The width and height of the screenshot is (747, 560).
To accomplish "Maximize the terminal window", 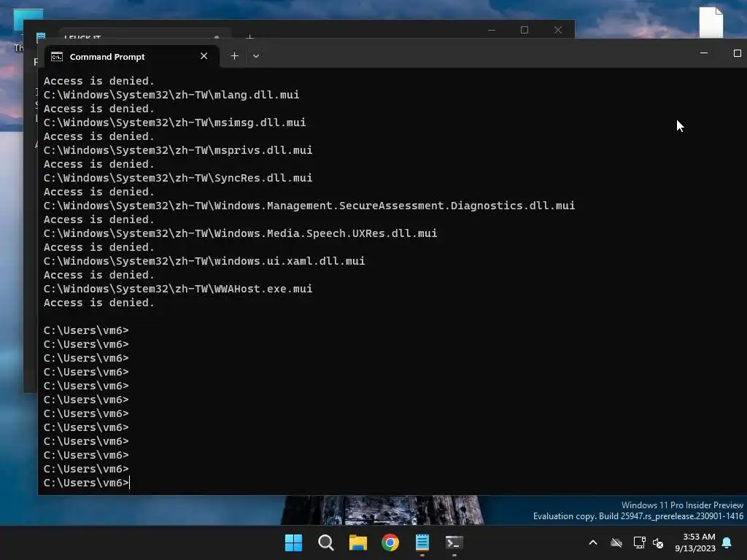I will [737, 52].
